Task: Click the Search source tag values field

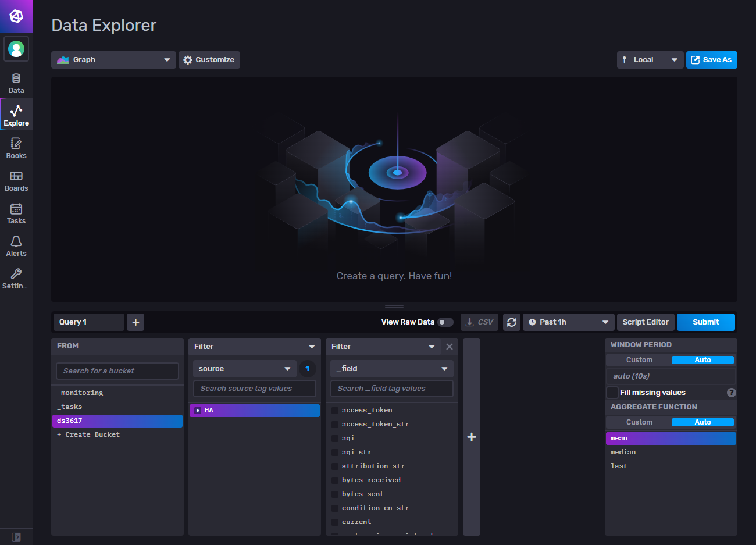Action: pos(255,389)
